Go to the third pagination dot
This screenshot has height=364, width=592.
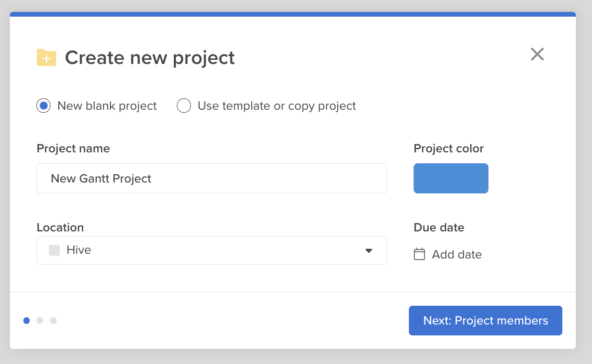coord(53,320)
